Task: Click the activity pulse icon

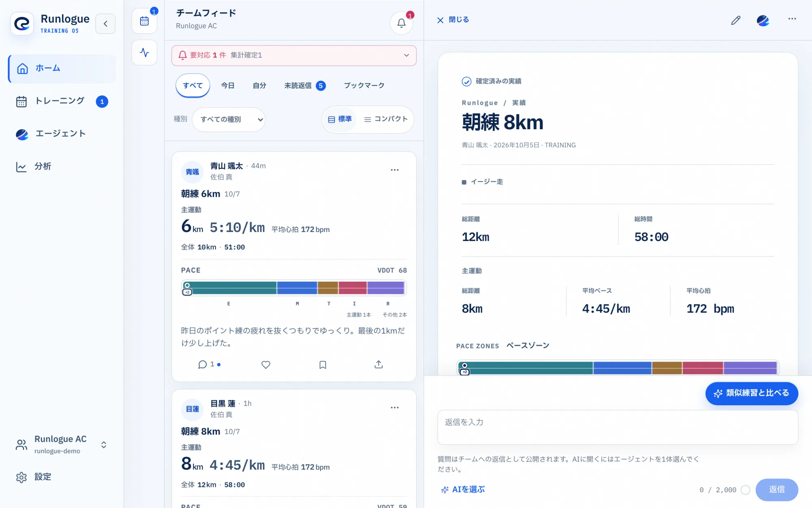Action: point(145,52)
